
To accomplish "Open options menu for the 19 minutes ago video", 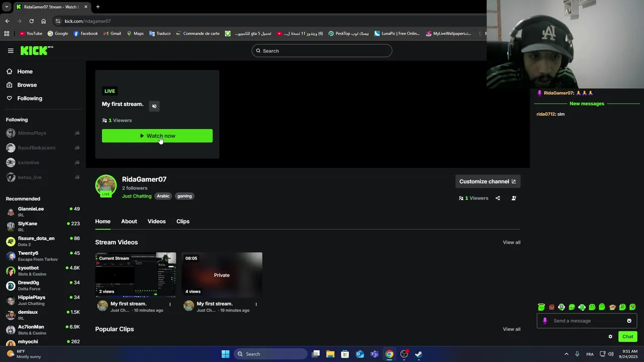I will tap(256, 304).
